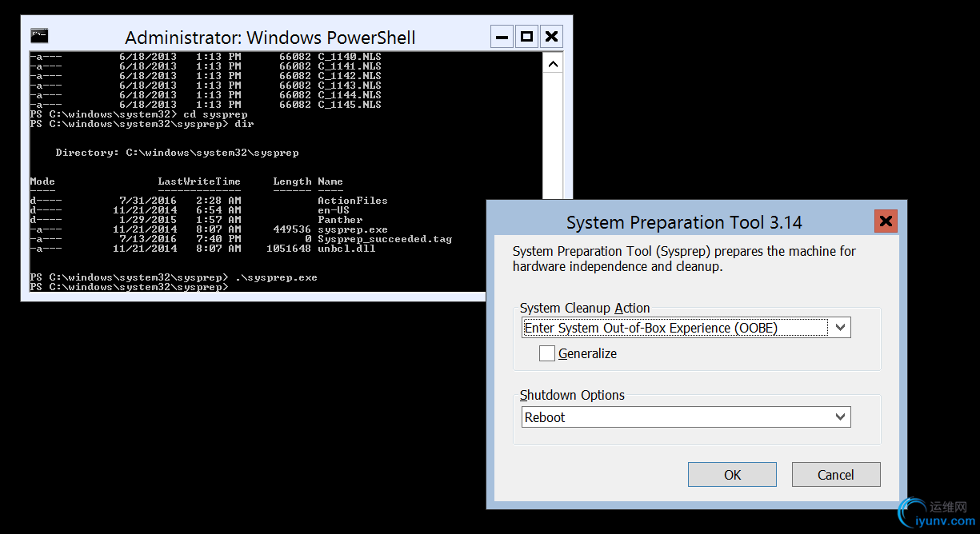
Task: Minimize the PowerShell window
Action: pyautogui.click(x=502, y=37)
